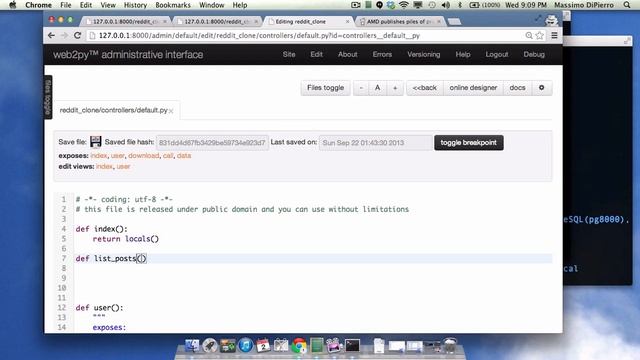Click in the Saved file hash field

[x=212, y=142]
